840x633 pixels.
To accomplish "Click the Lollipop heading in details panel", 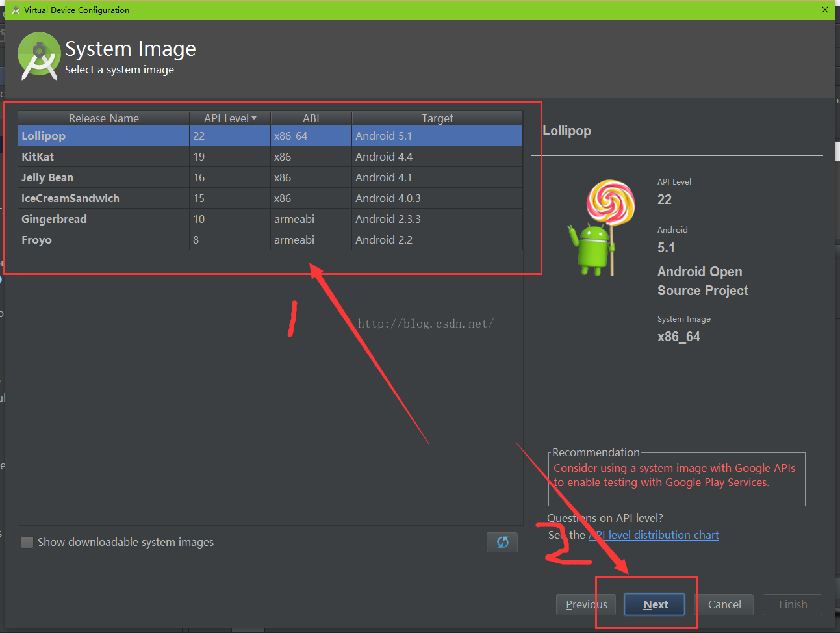I will click(566, 131).
